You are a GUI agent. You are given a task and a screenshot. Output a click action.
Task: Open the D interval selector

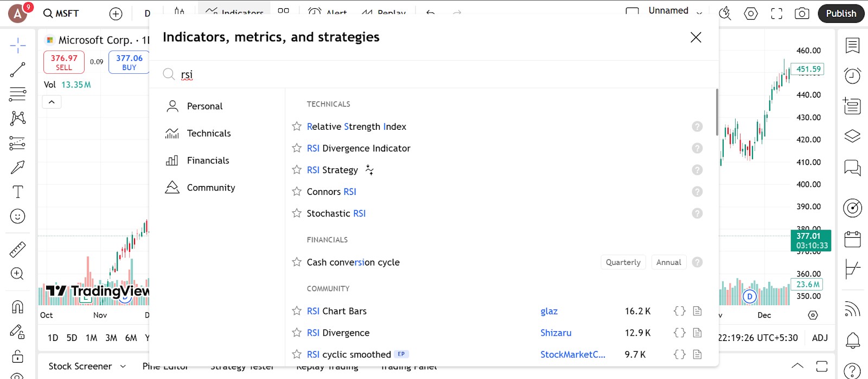tap(148, 14)
